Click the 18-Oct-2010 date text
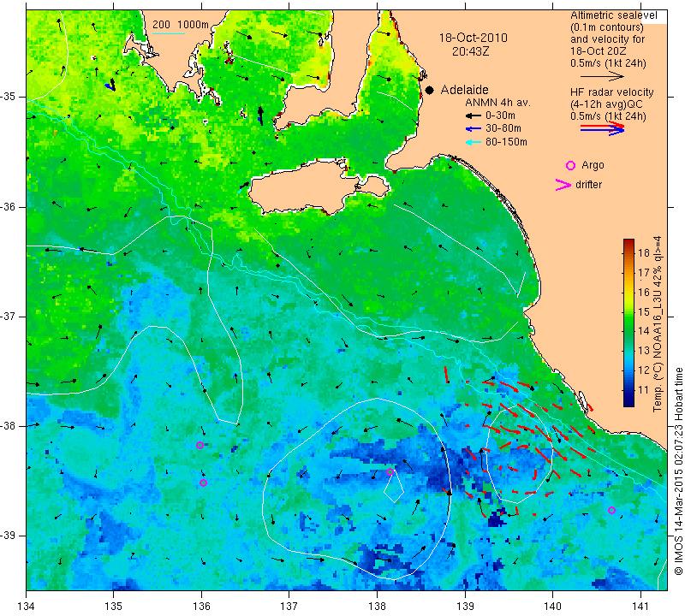 tap(474, 38)
